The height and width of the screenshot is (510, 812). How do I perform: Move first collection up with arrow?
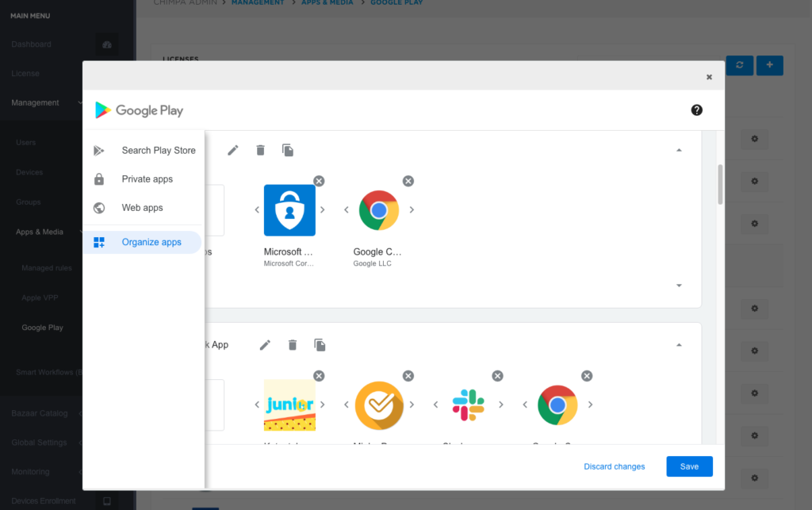679,150
